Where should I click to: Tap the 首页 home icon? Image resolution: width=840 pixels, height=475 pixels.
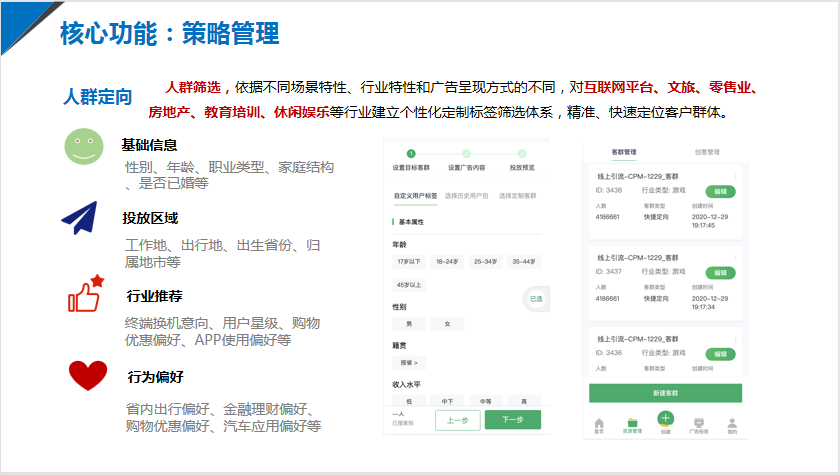(599, 424)
